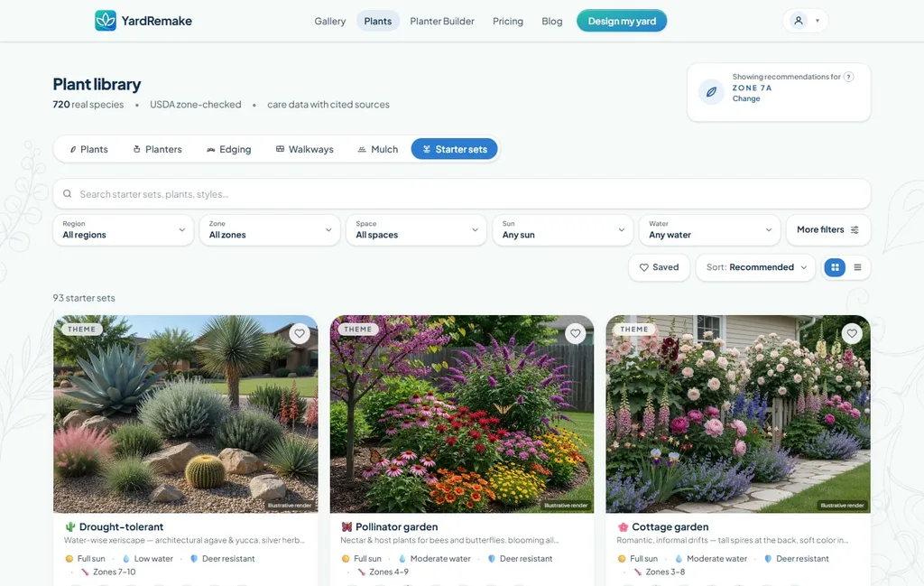This screenshot has height=586, width=924.
Task: Open the user account avatar menu
Action: click(805, 21)
